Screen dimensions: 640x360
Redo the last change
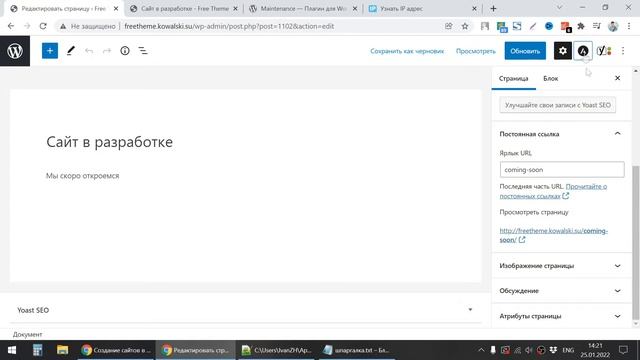[x=107, y=51]
